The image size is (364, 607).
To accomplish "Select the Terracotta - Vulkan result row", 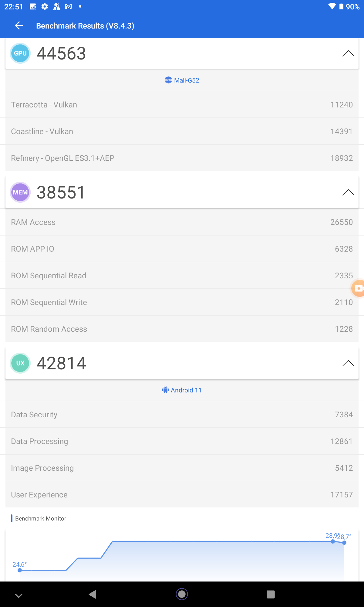I will click(x=182, y=105).
